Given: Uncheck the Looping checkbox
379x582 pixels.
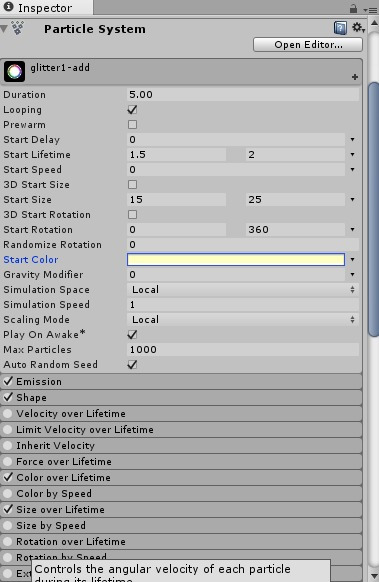Looking at the screenshot, I should (132, 109).
